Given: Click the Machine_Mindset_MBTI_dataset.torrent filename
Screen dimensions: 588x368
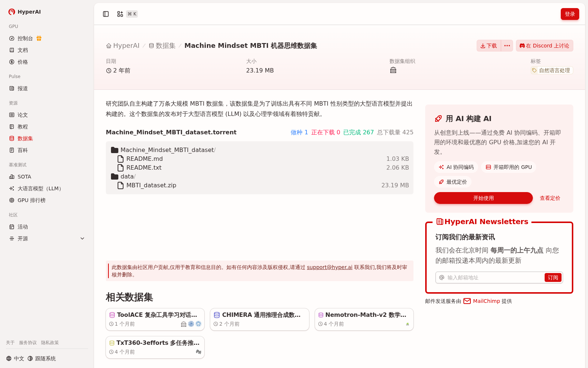Looking at the screenshot, I should click(171, 132).
